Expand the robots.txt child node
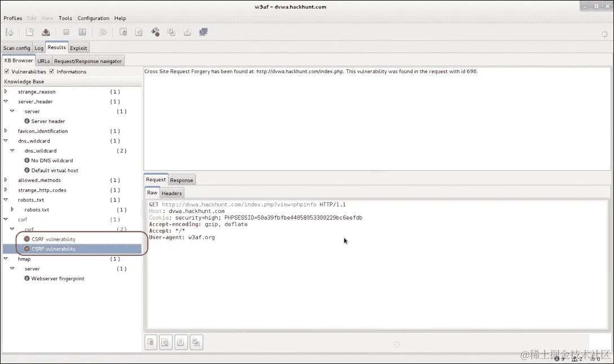Viewport: 614px width, 364px height. coord(12,210)
